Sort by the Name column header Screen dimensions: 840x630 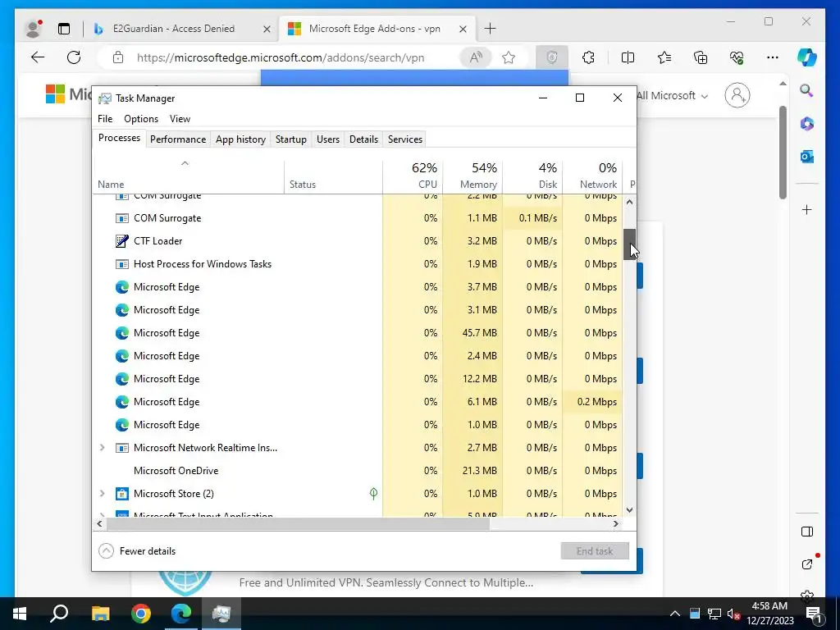coord(189,176)
